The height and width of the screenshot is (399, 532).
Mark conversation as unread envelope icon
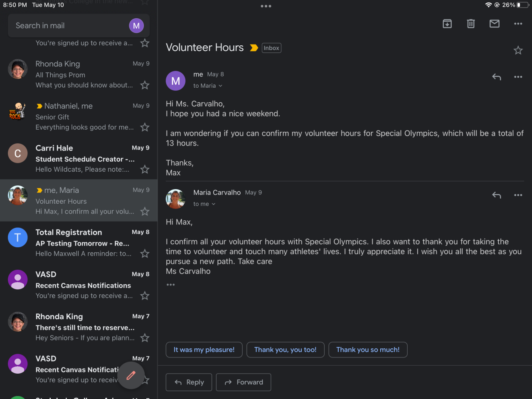pos(495,24)
